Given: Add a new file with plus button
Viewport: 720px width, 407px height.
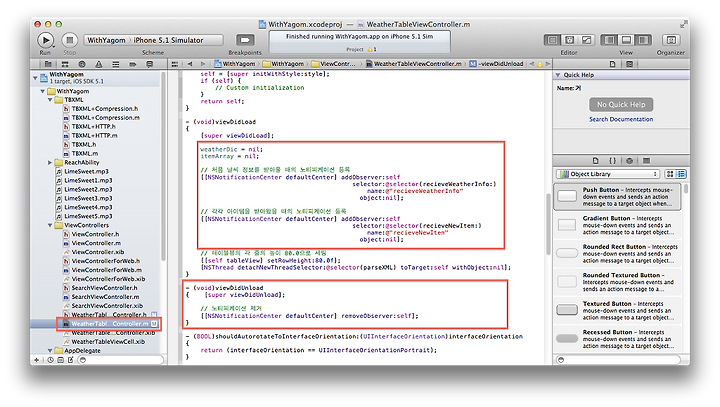Looking at the screenshot, I should click(37, 360).
